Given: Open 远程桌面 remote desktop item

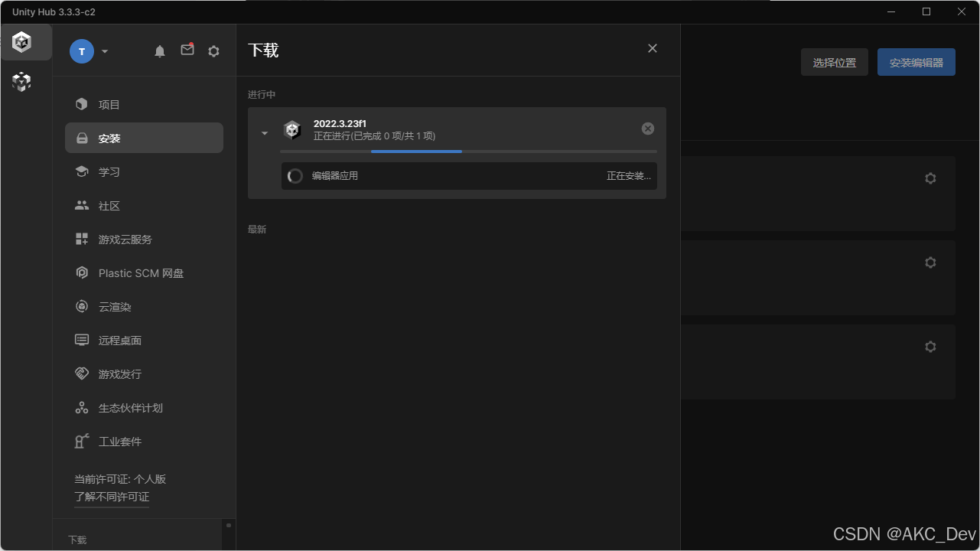Looking at the screenshot, I should [144, 340].
